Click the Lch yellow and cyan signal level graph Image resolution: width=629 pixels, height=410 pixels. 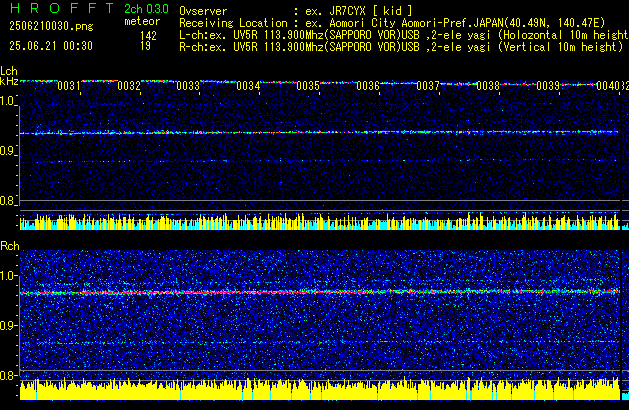(x=320, y=221)
